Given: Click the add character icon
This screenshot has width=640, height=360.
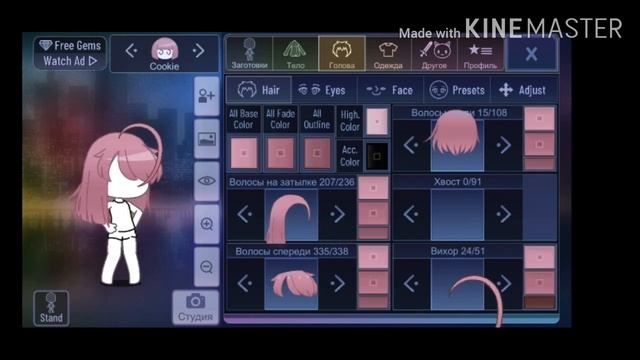Looking at the screenshot, I should tap(207, 96).
